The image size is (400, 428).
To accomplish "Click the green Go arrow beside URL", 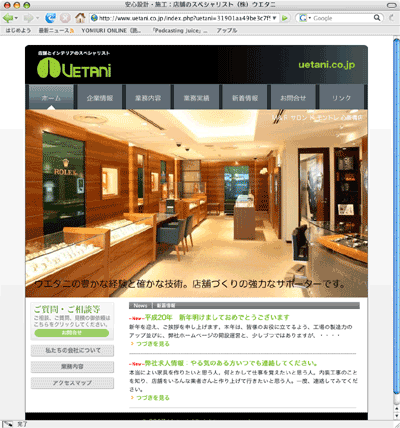I will (x=284, y=18).
